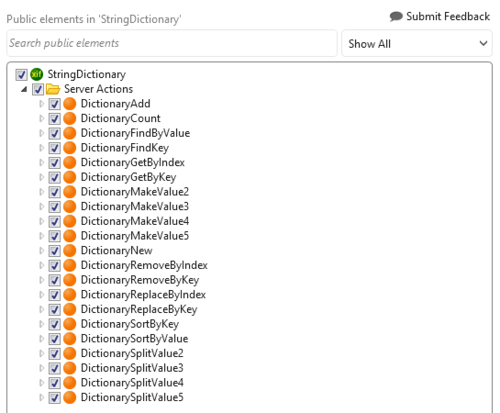This screenshot has height=413, width=500.
Task: Open the Show All filter dropdown
Action: point(417,43)
